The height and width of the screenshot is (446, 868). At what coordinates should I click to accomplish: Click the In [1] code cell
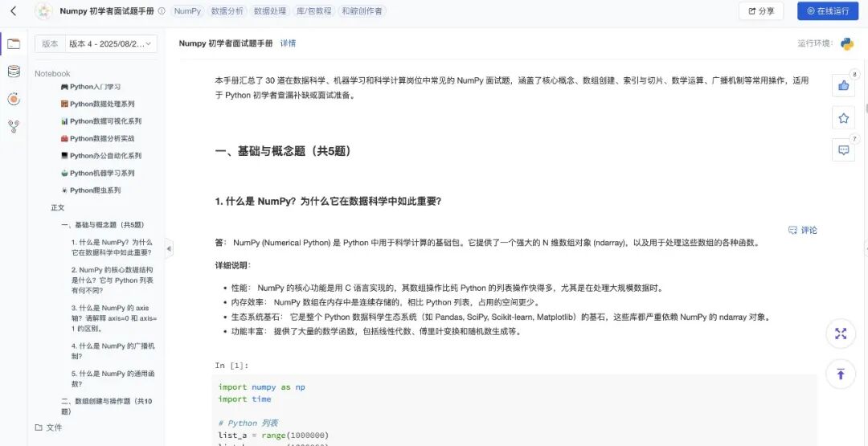click(515, 410)
